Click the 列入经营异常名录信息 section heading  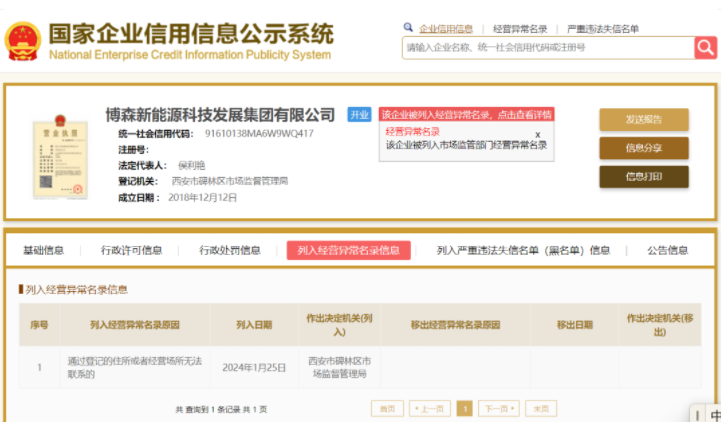point(76,290)
